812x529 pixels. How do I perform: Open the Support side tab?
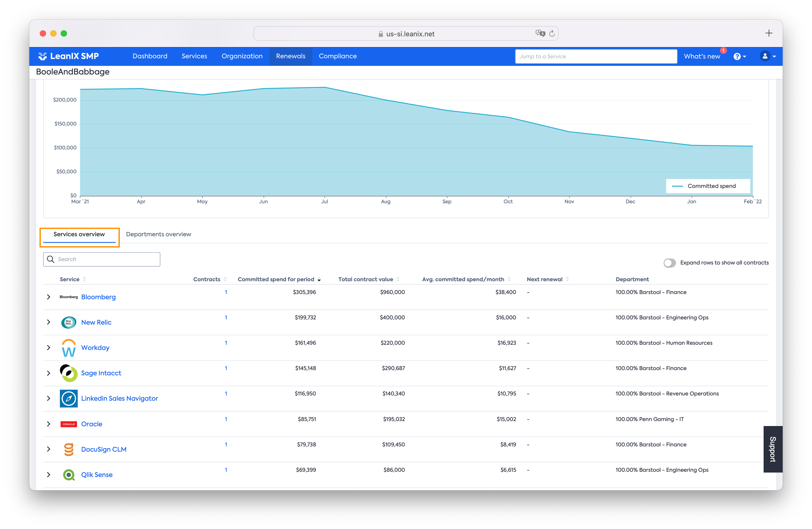pyautogui.click(x=773, y=449)
